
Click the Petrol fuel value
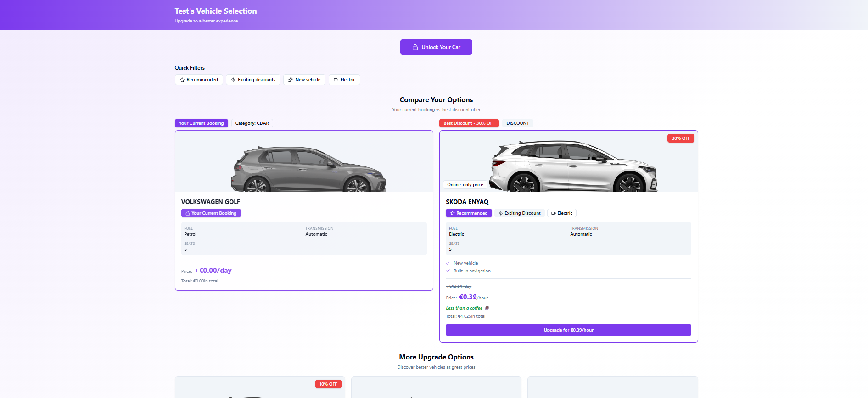tap(190, 234)
